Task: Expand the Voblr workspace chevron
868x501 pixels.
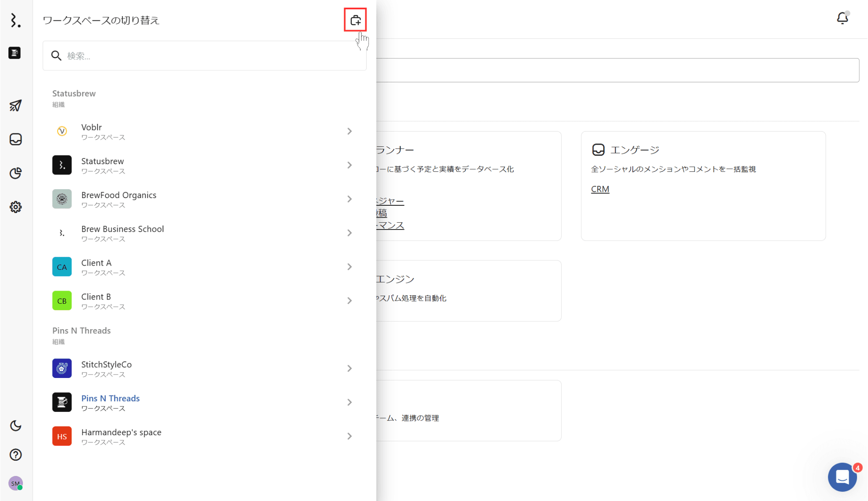Action: click(349, 132)
